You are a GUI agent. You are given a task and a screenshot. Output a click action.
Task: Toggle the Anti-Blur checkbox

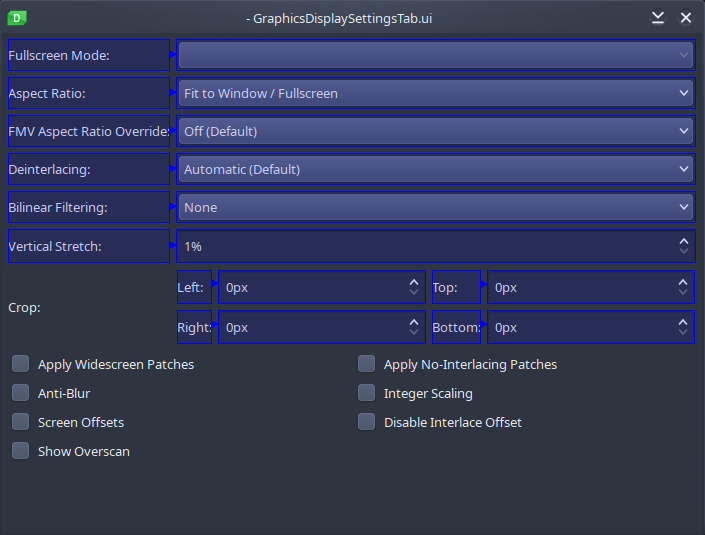tap(21, 393)
